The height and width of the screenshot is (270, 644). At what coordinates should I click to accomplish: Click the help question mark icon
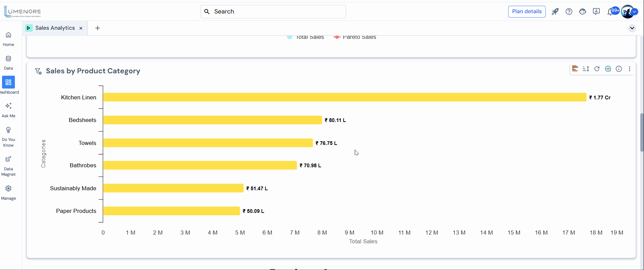point(569,12)
